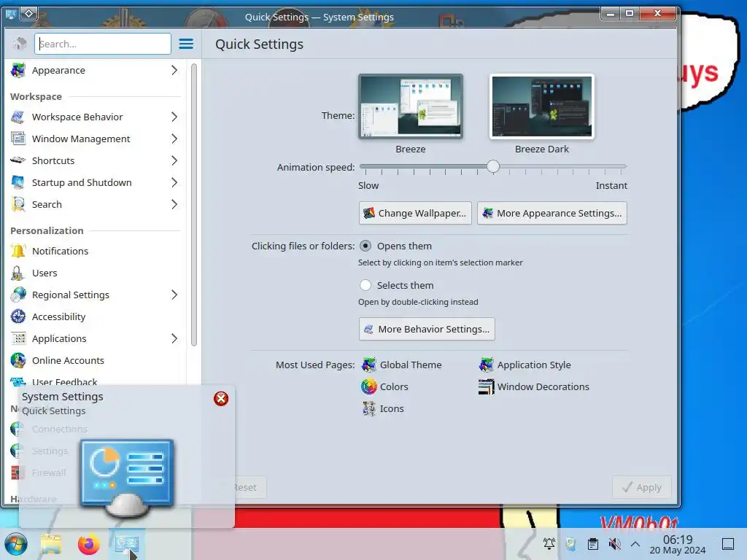Expand the Startup and Shutdown chevron
The width and height of the screenshot is (747, 560).
174,182
